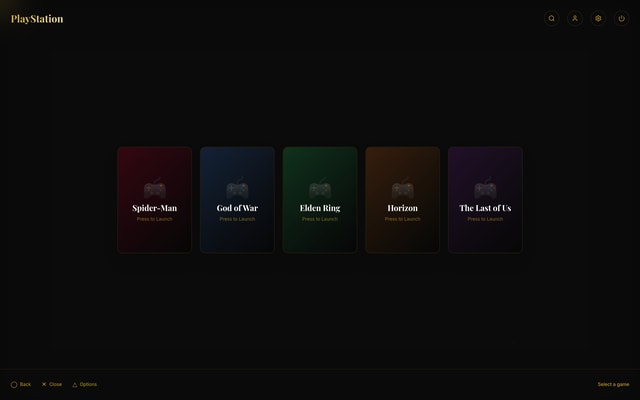This screenshot has height=400, width=640.
Task: Open the search icon in the header
Action: coord(551,18)
